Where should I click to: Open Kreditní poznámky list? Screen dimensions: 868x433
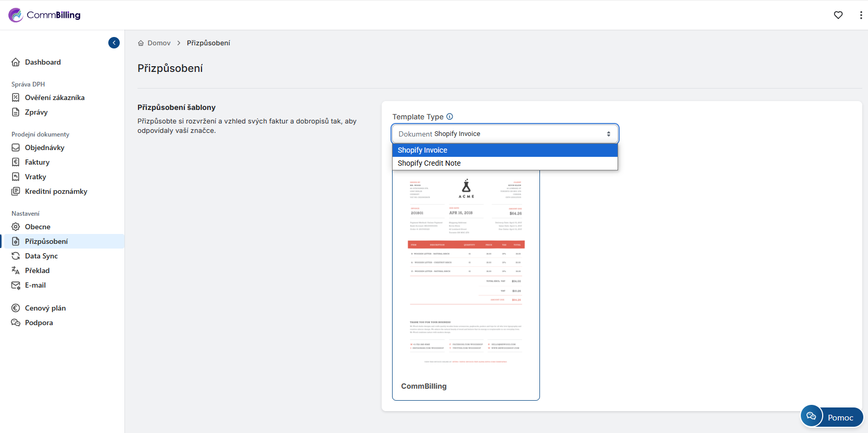[56, 191]
